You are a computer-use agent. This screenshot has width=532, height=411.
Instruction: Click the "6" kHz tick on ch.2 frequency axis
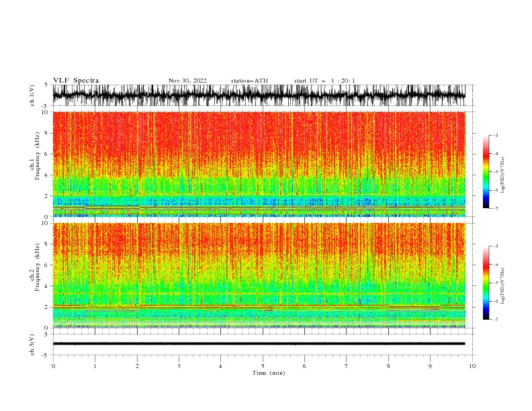[x=47, y=265]
